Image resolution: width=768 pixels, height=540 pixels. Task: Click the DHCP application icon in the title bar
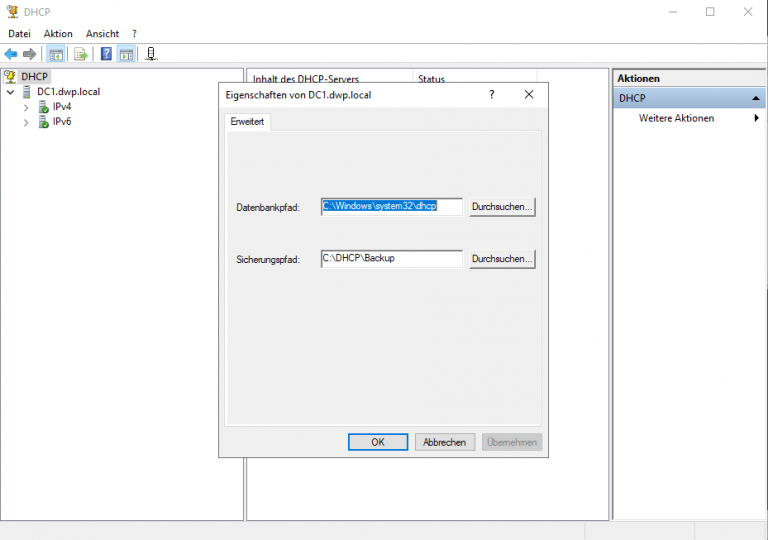pyautogui.click(x=12, y=11)
